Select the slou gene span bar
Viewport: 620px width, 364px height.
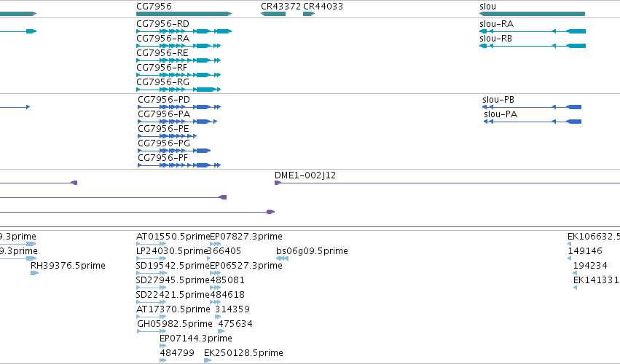(x=533, y=14)
